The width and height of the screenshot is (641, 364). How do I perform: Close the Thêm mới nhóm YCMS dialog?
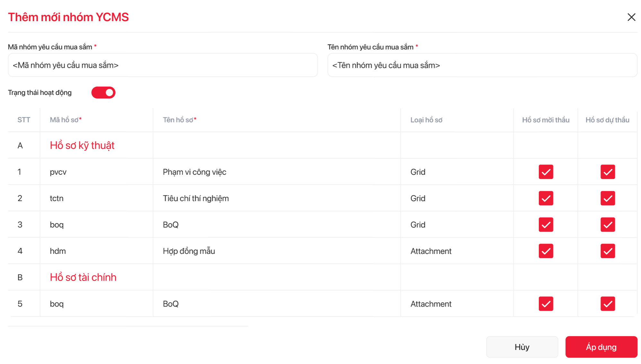[631, 17]
